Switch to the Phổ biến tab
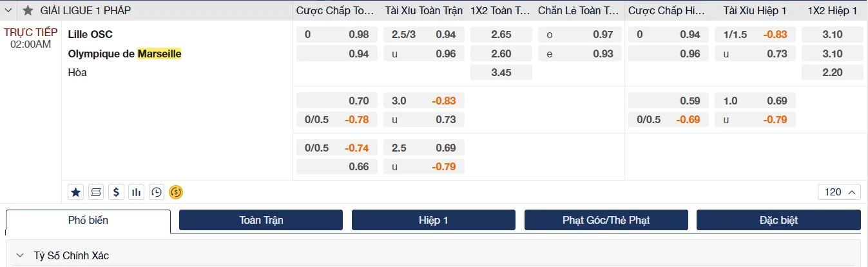The image size is (868, 267). click(x=88, y=221)
